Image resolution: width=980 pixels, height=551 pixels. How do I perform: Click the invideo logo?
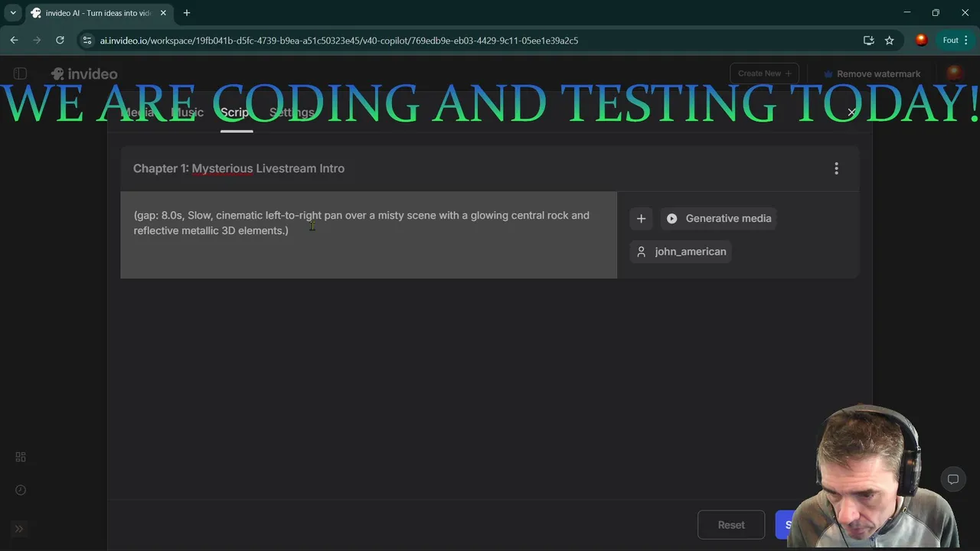coord(84,74)
